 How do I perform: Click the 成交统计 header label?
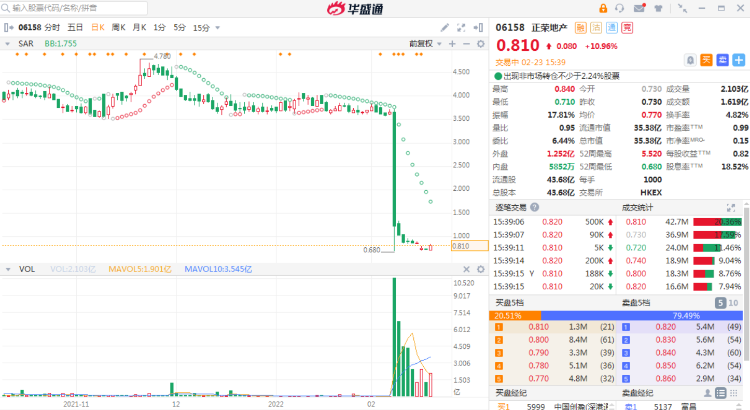[637, 208]
